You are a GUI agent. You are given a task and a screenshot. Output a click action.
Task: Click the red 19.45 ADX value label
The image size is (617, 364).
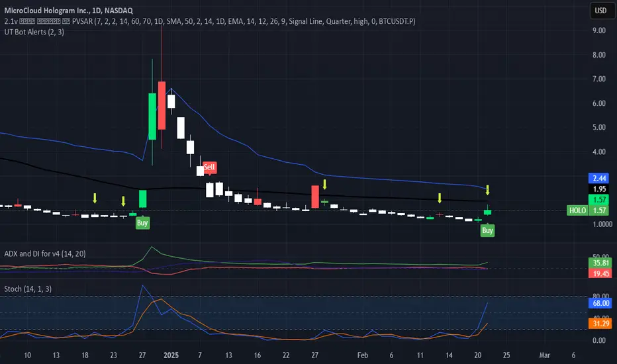point(600,273)
